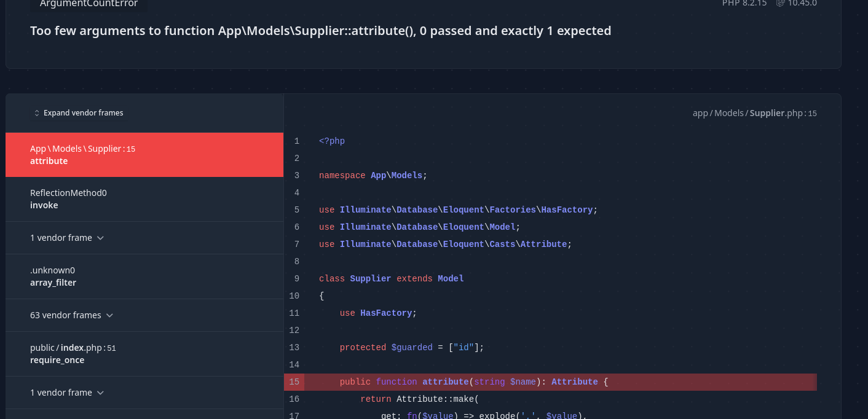Image resolution: width=868 pixels, height=419 pixels.
Task: Click the highlighted attribute function declaration line
Action: (x=473, y=382)
